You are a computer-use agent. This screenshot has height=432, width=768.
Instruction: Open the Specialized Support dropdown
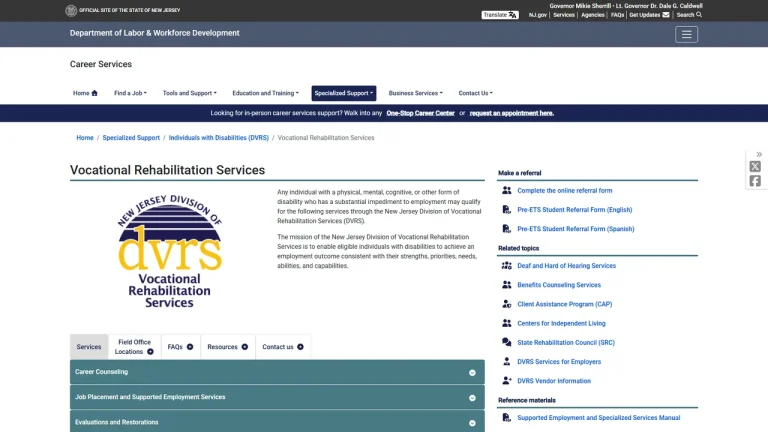click(x=344, y=93)
